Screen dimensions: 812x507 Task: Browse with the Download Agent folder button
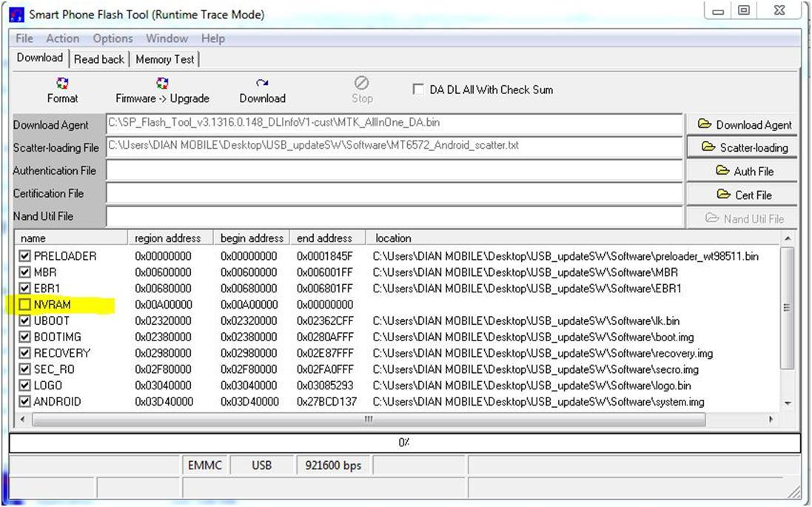point(742,124)
